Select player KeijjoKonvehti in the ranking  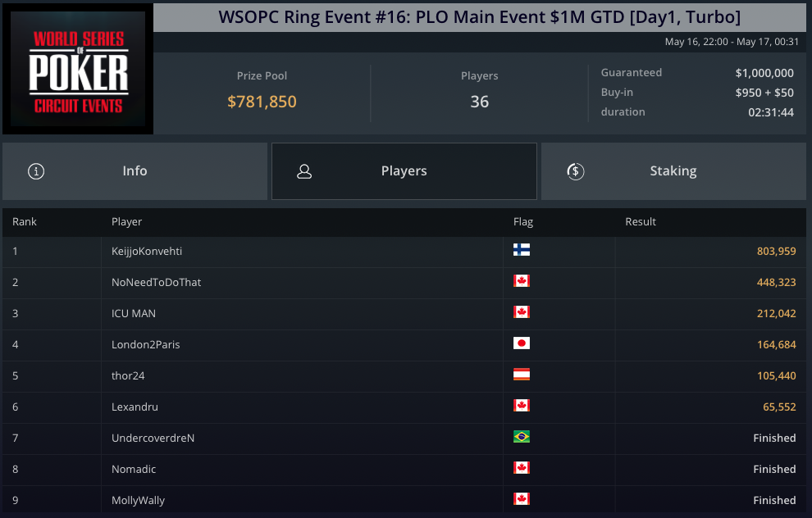tap(145, 251)
